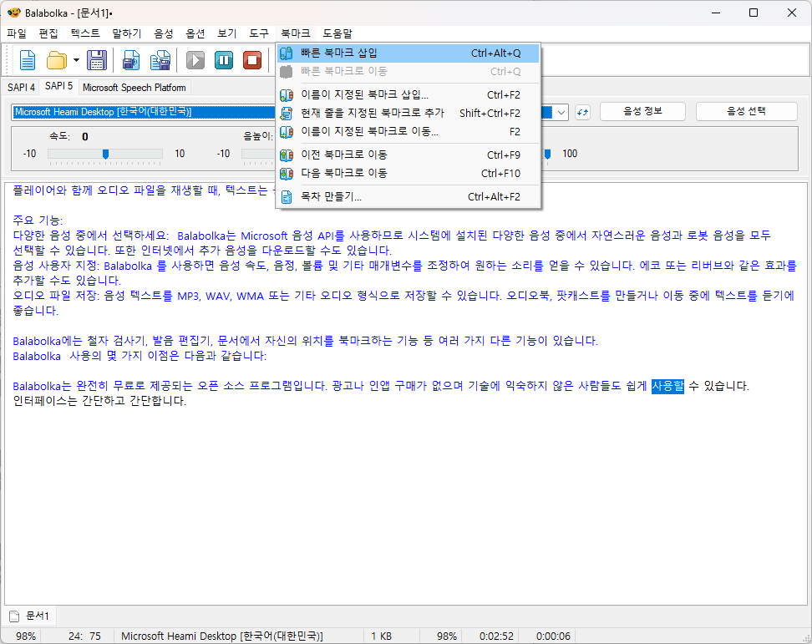The width and height of the screenshot is (812, 644).
Task: Click the 음성 정보 button
Action: (642, 111)
